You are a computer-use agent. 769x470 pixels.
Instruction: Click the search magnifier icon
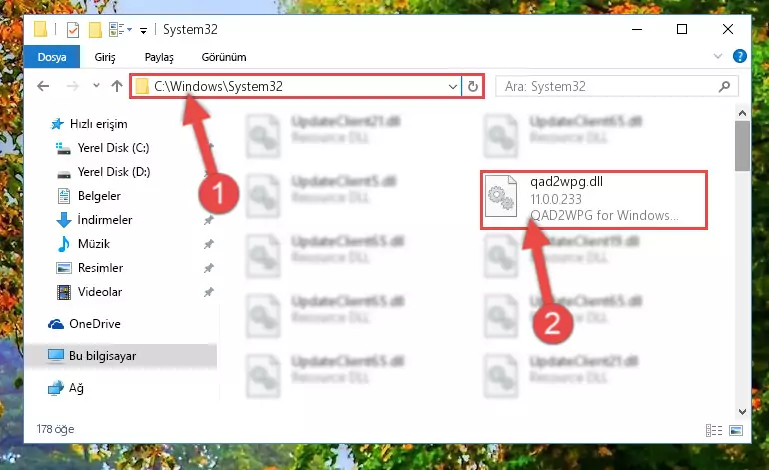coord(724,87)
